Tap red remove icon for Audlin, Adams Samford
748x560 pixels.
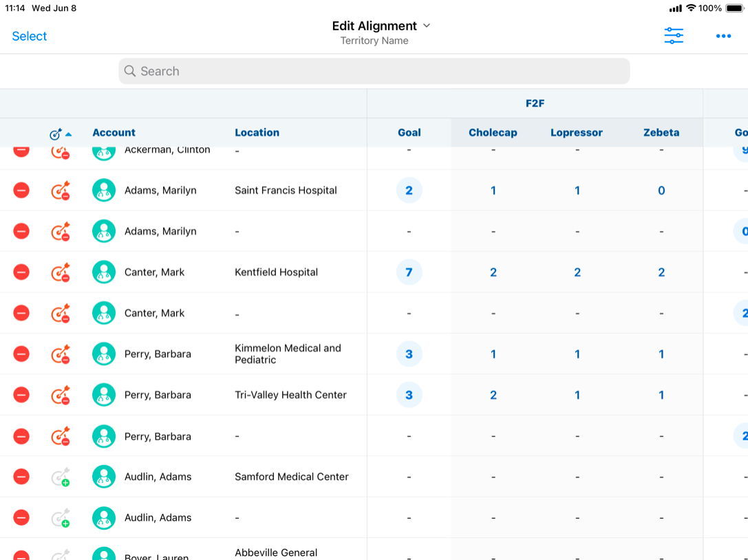(21, 477)
